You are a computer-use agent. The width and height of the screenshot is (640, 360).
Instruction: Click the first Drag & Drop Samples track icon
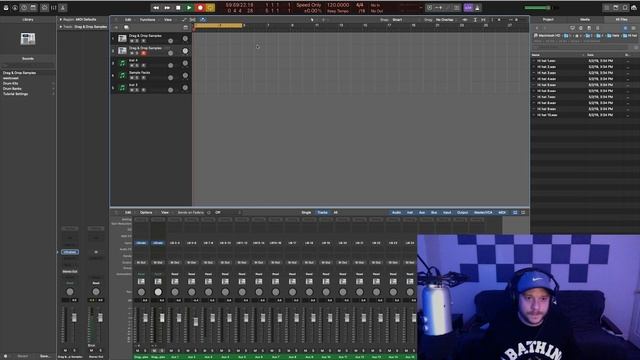(122, 38)
